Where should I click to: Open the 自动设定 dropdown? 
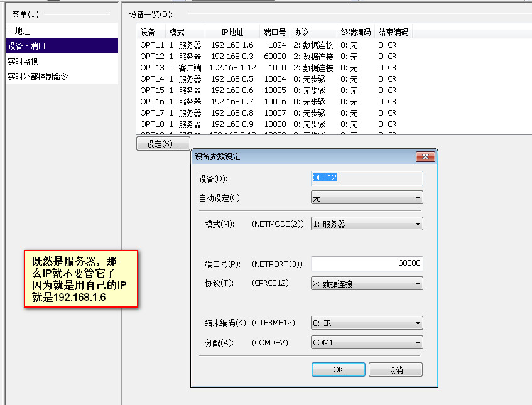(367, 198)
